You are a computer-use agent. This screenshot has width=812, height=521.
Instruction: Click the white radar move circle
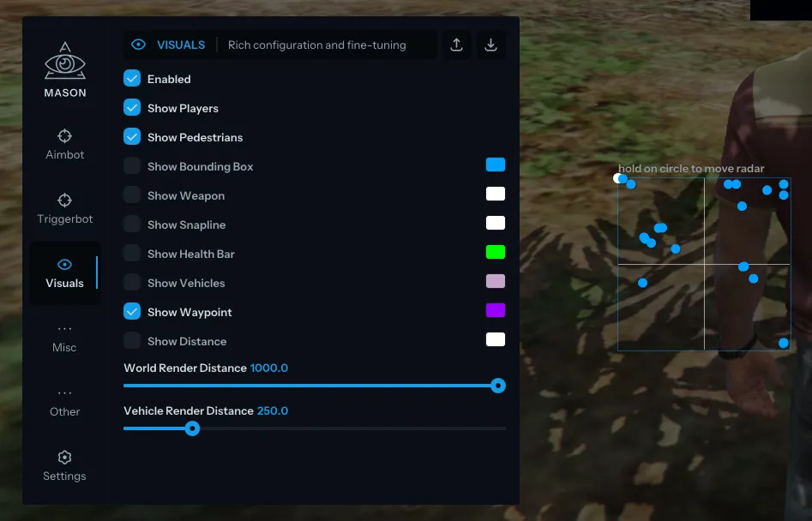pyautogui.click(x=617, y=178)
